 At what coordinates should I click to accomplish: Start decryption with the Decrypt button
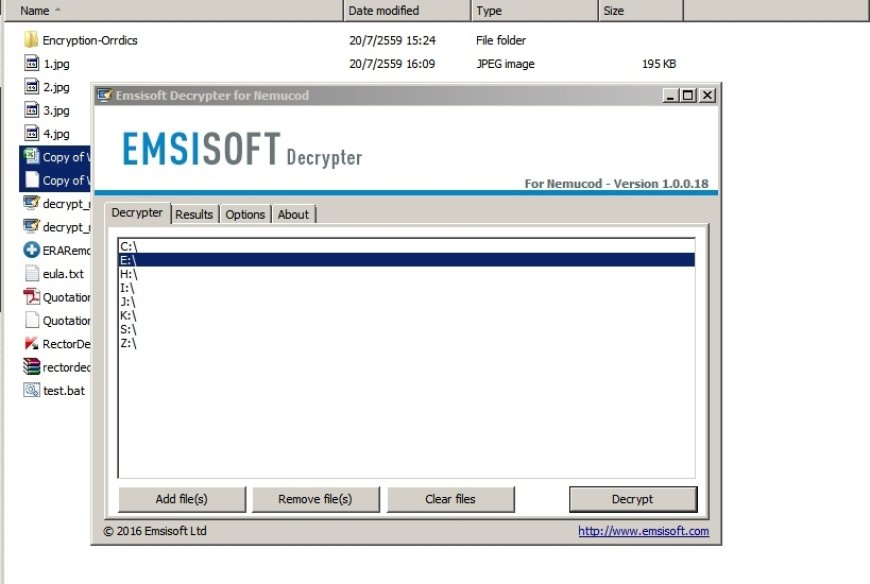(x=633, y=499)
